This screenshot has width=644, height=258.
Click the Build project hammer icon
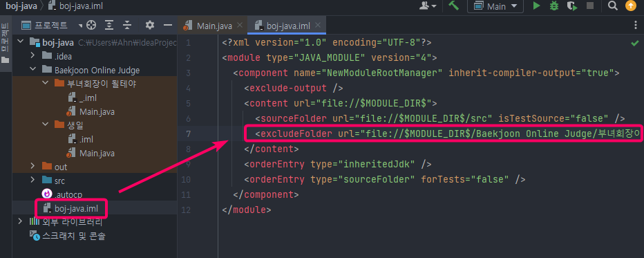pos(453,6)
